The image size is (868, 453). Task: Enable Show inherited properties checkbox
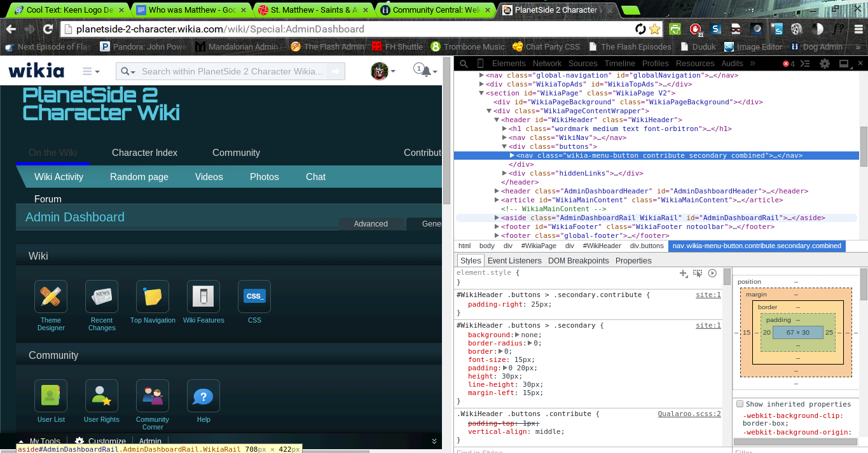pos(740,404)
